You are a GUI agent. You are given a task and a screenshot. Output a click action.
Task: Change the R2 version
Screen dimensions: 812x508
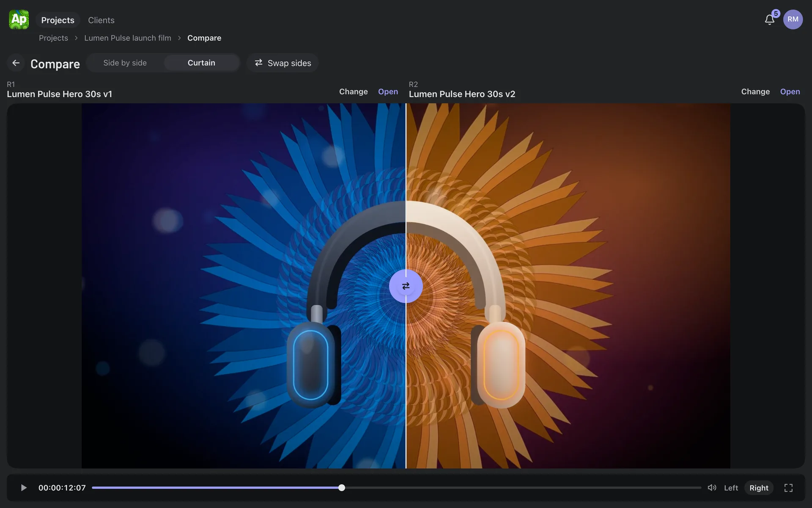(x=755, y=91)
